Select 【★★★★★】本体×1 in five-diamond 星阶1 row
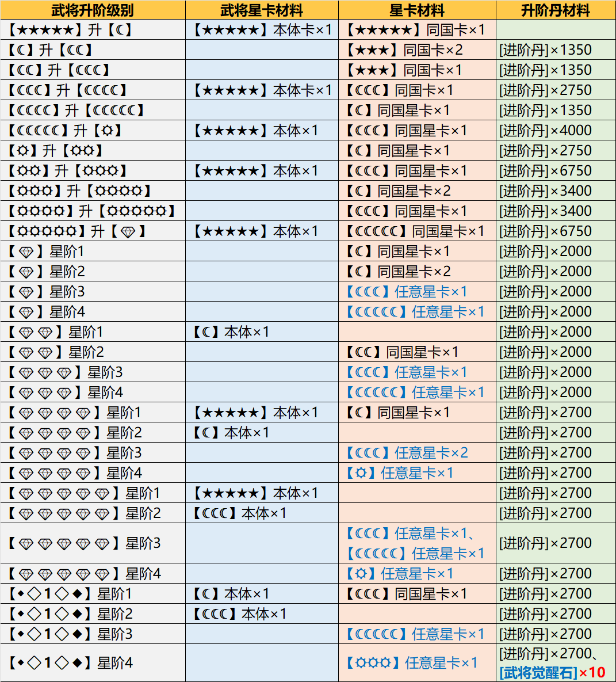Screen dimensions: 616x682 click(262, 493)
